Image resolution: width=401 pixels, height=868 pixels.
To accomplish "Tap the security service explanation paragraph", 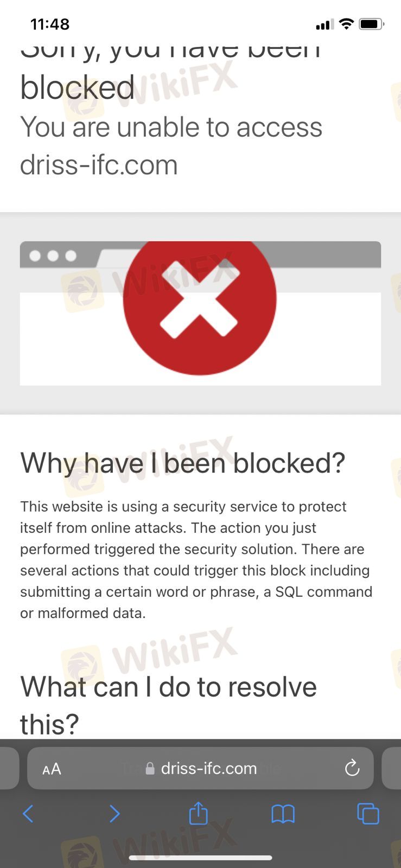I will click(x=196, y=560).
